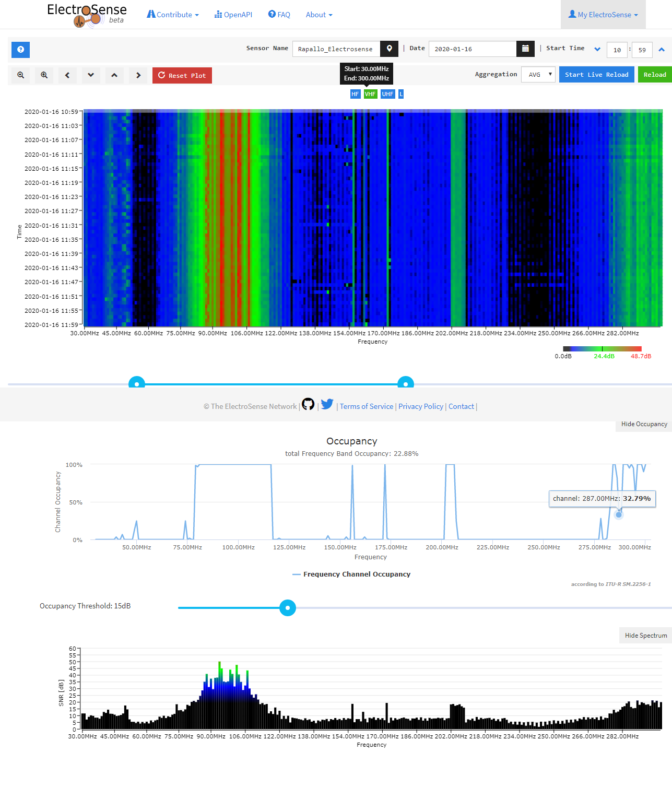Click the blue help question mark icon
The height and width of the screenshot is (787, 672).
pyautogui.click(x=20, y=50)
